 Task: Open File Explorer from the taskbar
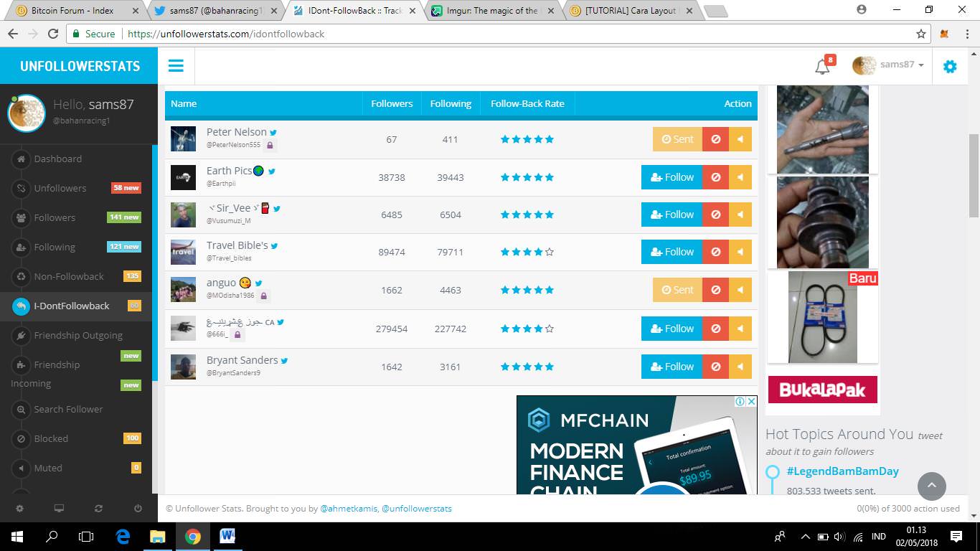(x=157, y=536)
